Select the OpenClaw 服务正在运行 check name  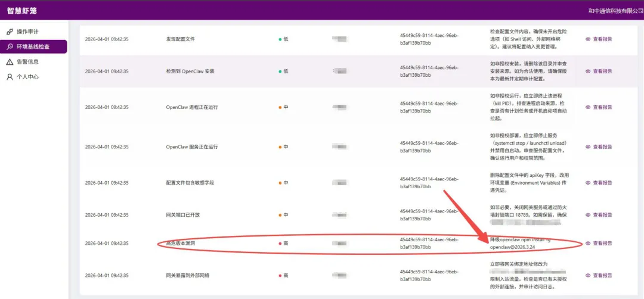point(192,147)
